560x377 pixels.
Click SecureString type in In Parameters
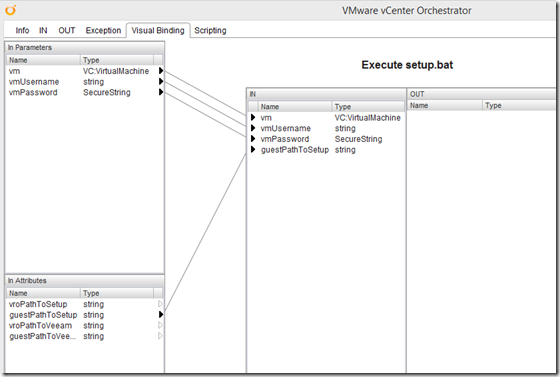(107, 92)
